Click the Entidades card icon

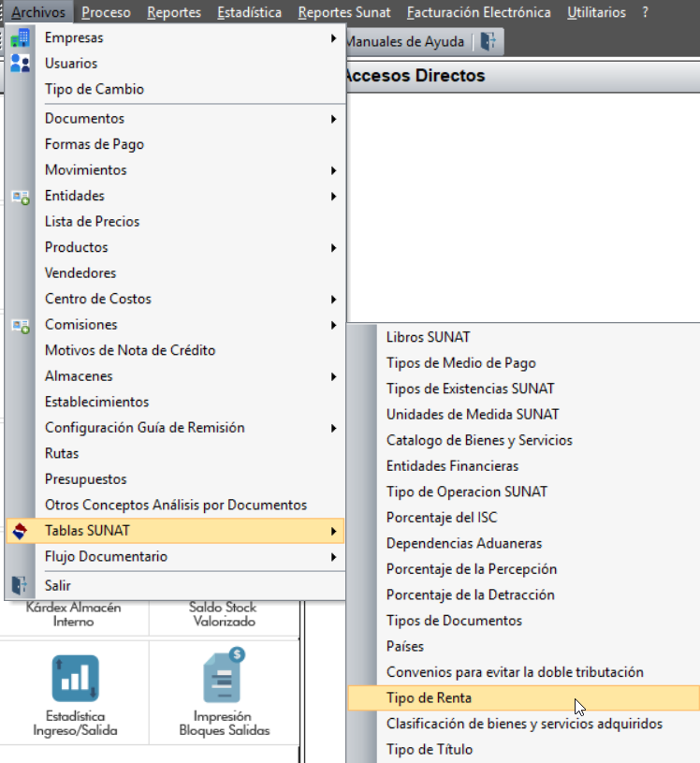21,198
